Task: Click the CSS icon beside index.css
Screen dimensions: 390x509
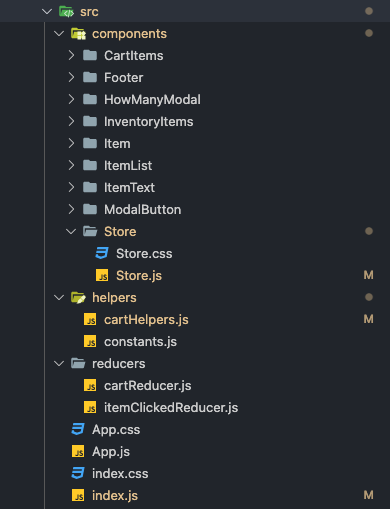Action: pos(78,473)
